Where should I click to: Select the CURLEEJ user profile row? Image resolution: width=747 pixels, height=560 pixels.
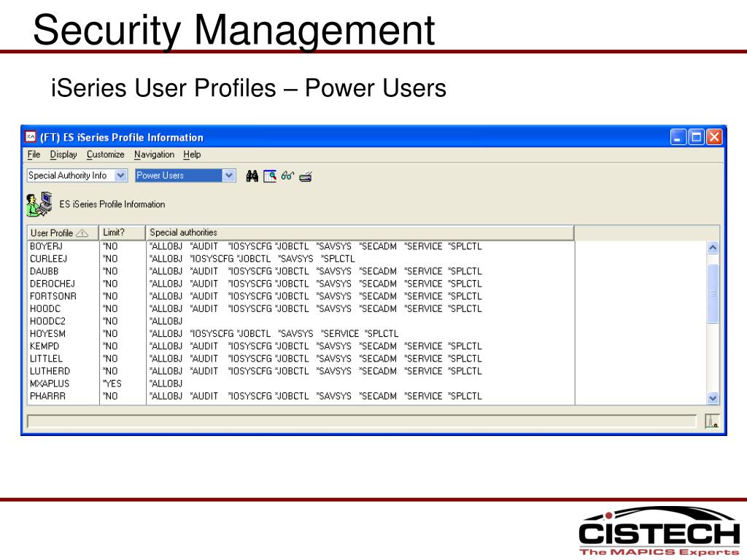click(301, 259)
